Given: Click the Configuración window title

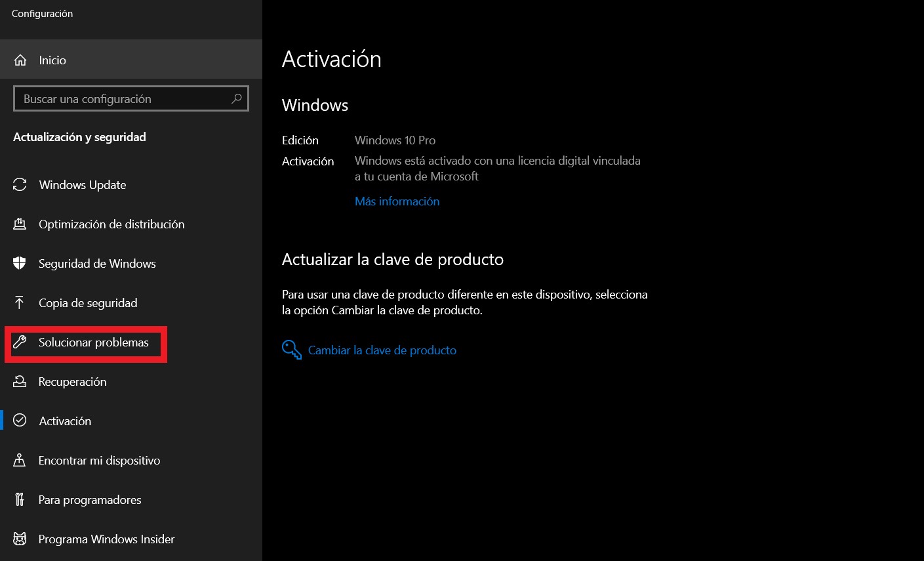Looking at the screenshot, I should coord(42,14).
